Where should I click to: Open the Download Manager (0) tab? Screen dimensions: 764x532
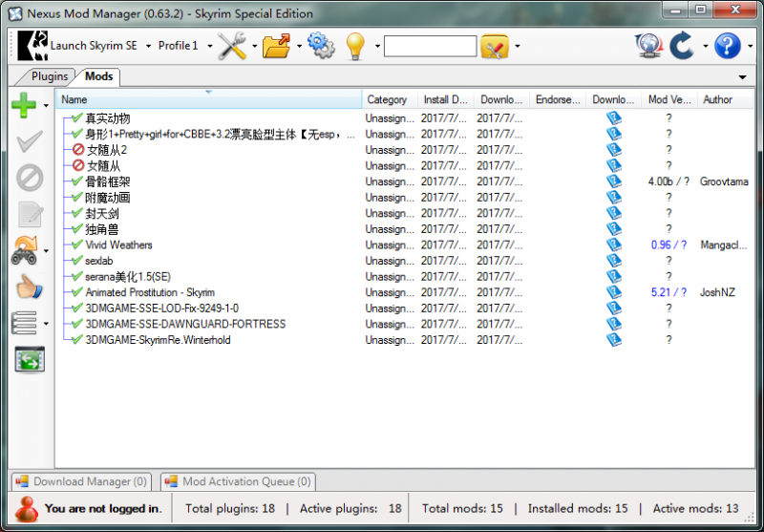pos(81,481)
